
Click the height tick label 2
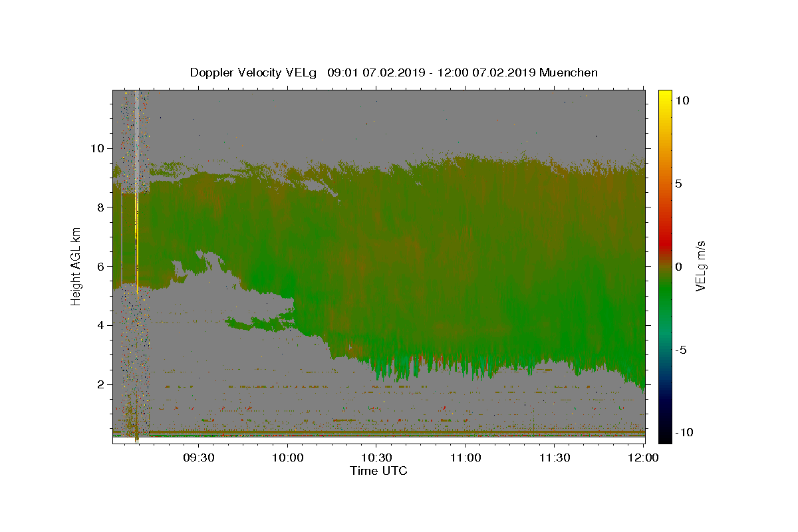click(x=100, y=384)
